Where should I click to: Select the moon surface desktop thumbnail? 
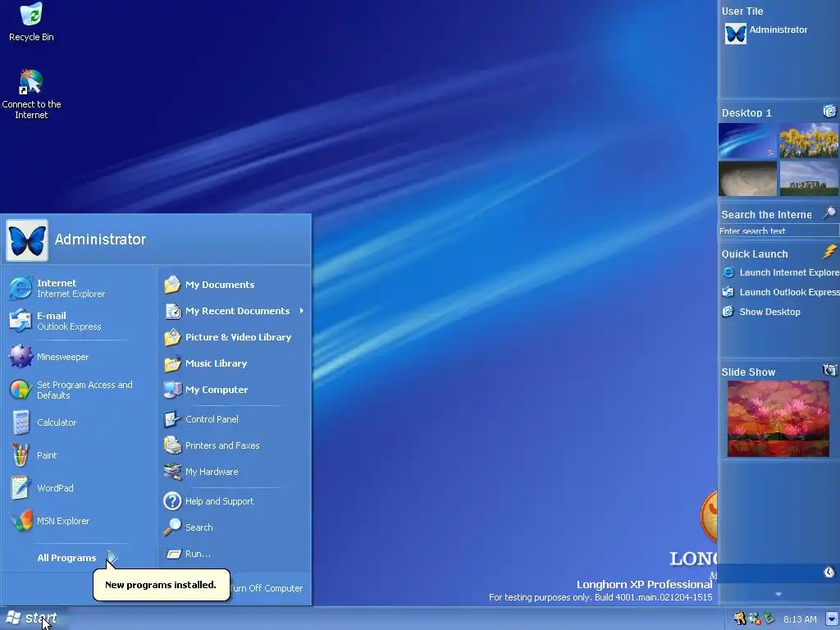coord(747,178)
